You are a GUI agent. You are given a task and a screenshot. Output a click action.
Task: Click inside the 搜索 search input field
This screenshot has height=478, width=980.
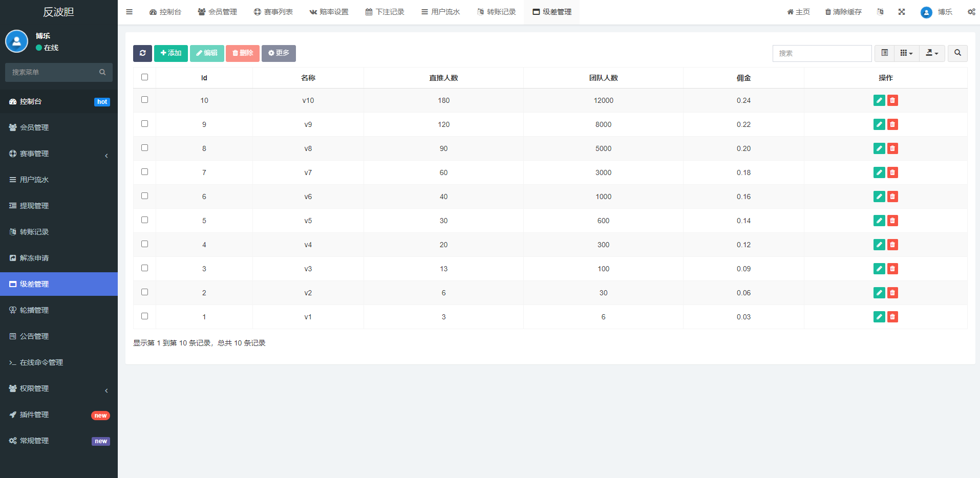[822, 53]
